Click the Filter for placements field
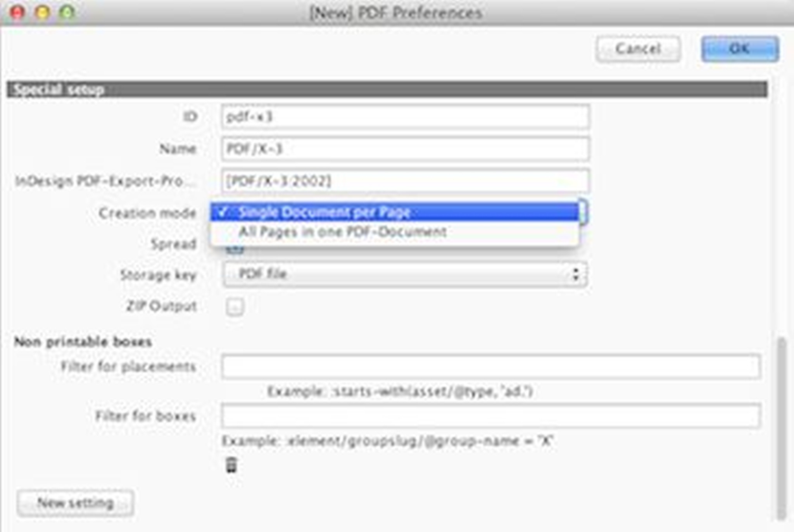Image resolution: width=794 pixels, height=532 pixels. pos(490,366)
